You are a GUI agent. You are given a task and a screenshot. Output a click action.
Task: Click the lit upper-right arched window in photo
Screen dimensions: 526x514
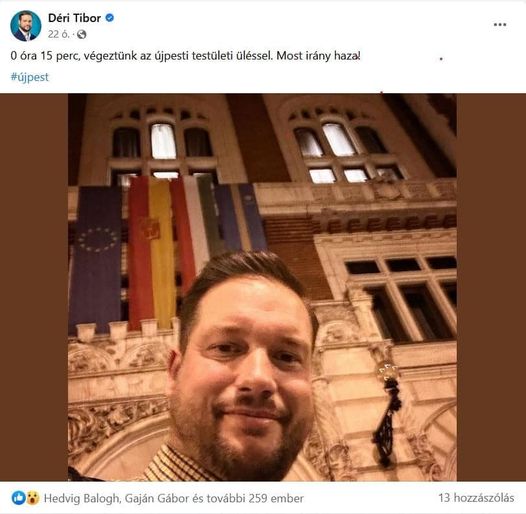[339, 139]
